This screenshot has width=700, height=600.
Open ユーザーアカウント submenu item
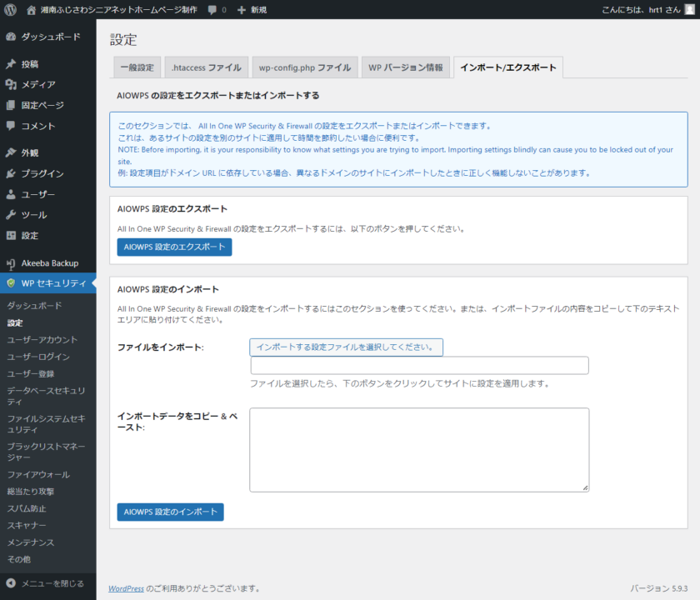tap(42, 340)
